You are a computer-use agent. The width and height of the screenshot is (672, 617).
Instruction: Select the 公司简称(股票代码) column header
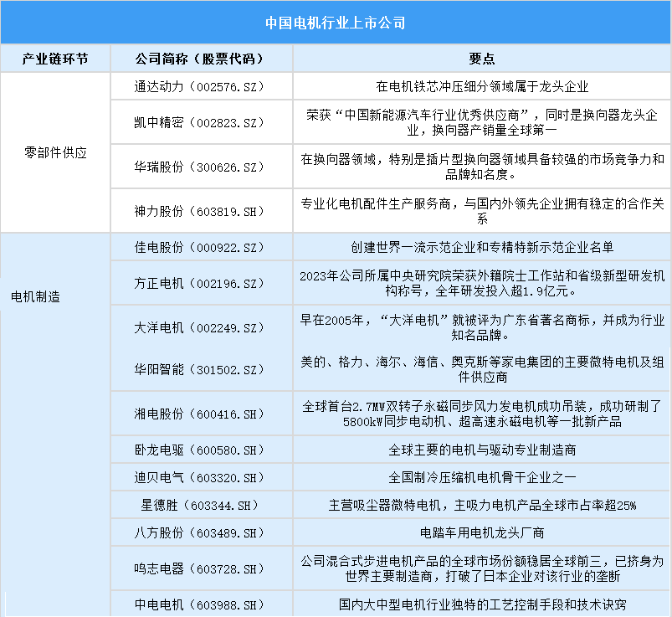[199, 59]
